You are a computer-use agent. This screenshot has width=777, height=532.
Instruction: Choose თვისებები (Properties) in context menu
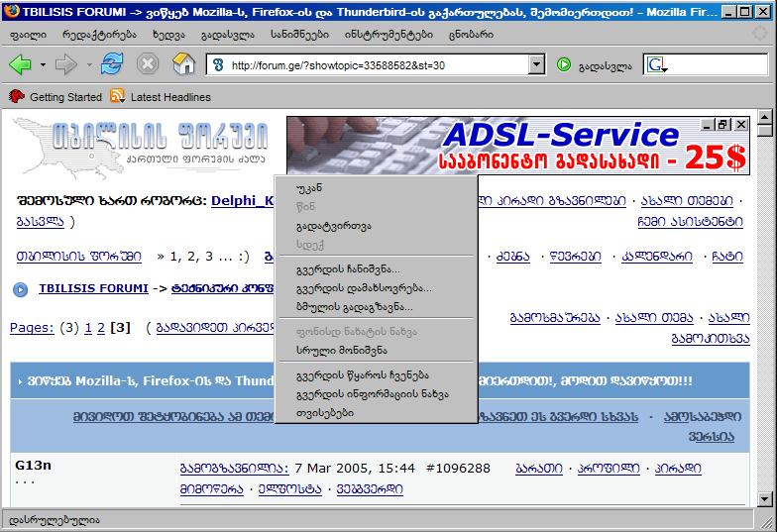click(x=377, y=412)
